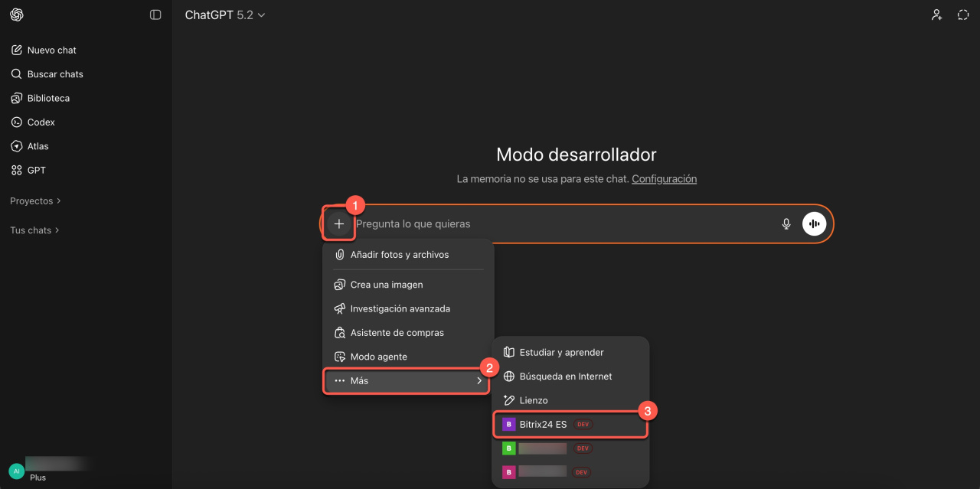This screenshot has height=489, width=980.
Task: Click the Configuración link
Action: tap(664, 179)
